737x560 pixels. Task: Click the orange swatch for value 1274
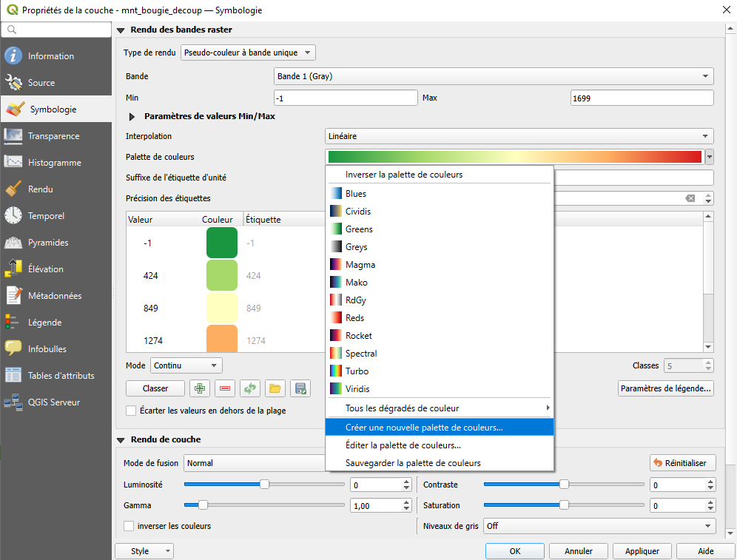click(221, 339)
